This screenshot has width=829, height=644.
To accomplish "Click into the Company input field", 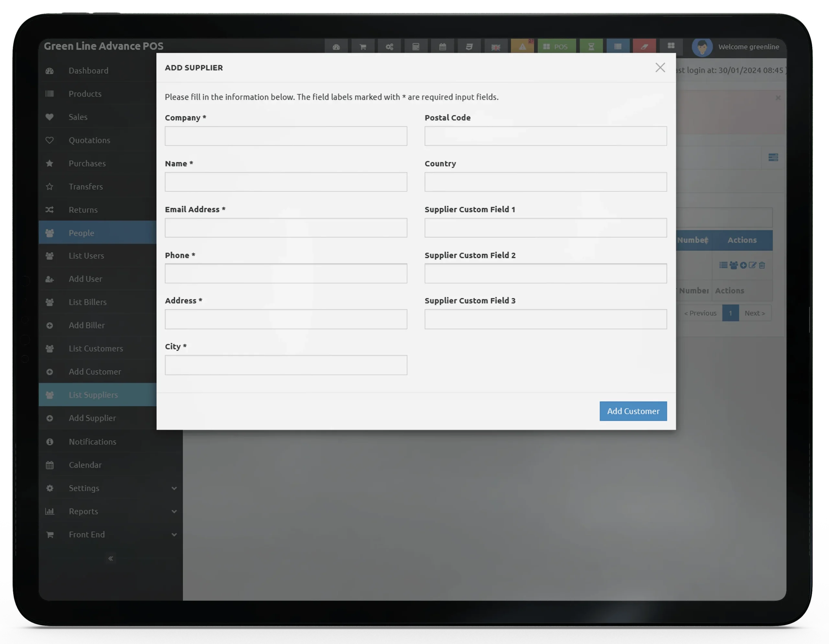I will [x=285, y=136].
